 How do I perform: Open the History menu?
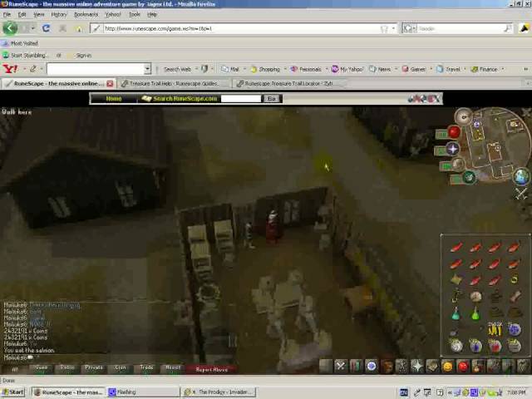59,15
